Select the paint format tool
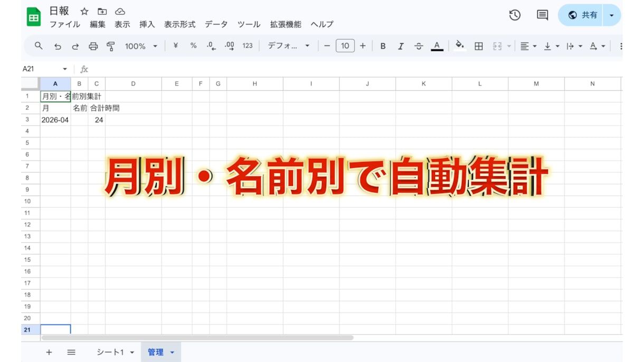Viewport: 644px width, 362px height. tap(111, 46)
